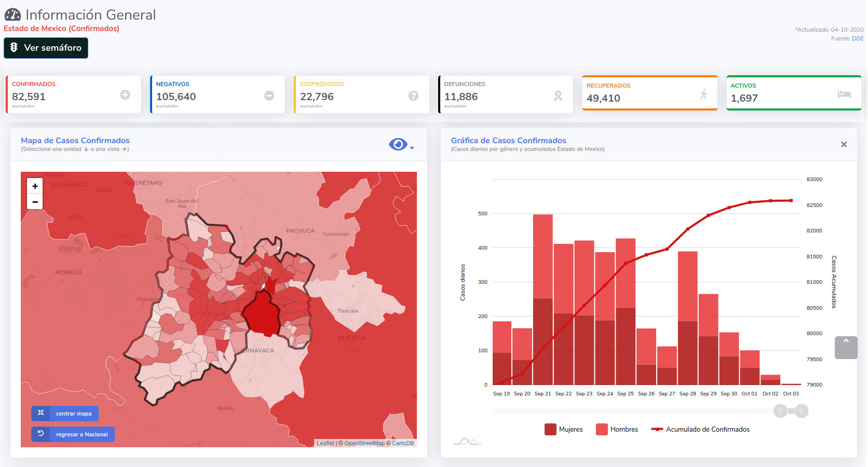
Task: Open the DGE source link
Action: coord(858,38)
